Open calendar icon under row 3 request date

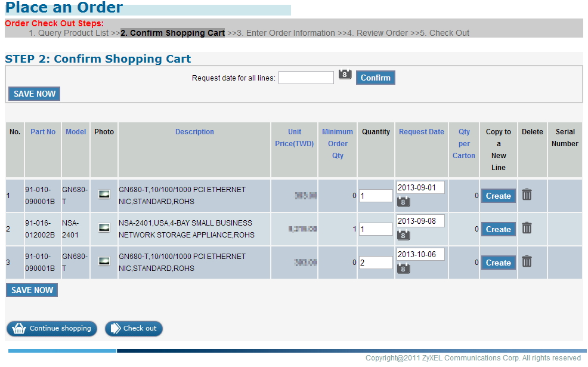[403, 269]
